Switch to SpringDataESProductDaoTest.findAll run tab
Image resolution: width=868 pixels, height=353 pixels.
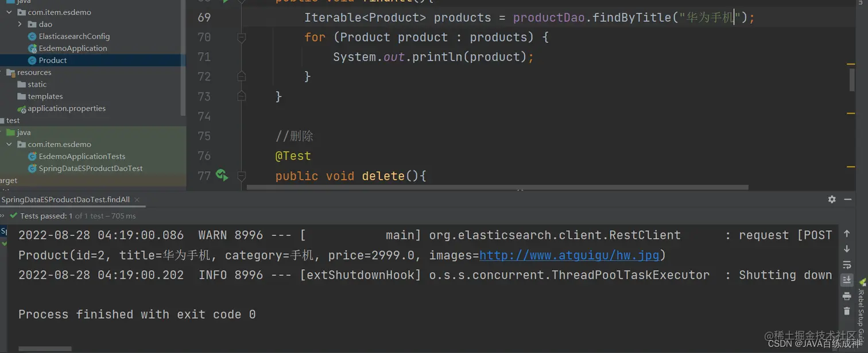pyautogui.click(x=65, y=199)
